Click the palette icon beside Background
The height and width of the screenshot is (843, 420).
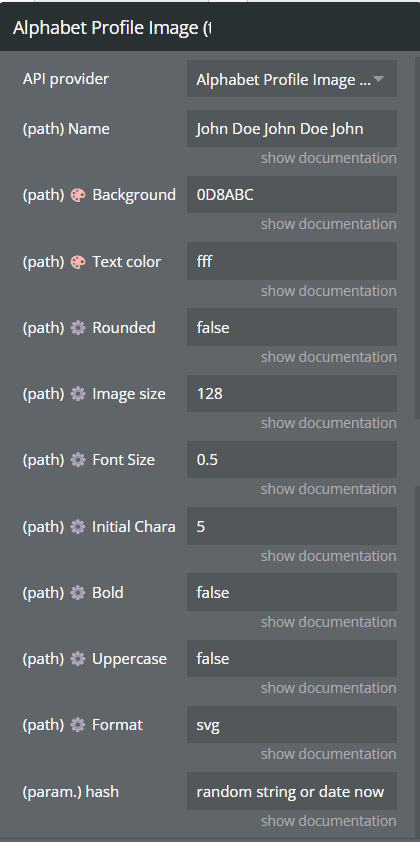pos(78,195)
